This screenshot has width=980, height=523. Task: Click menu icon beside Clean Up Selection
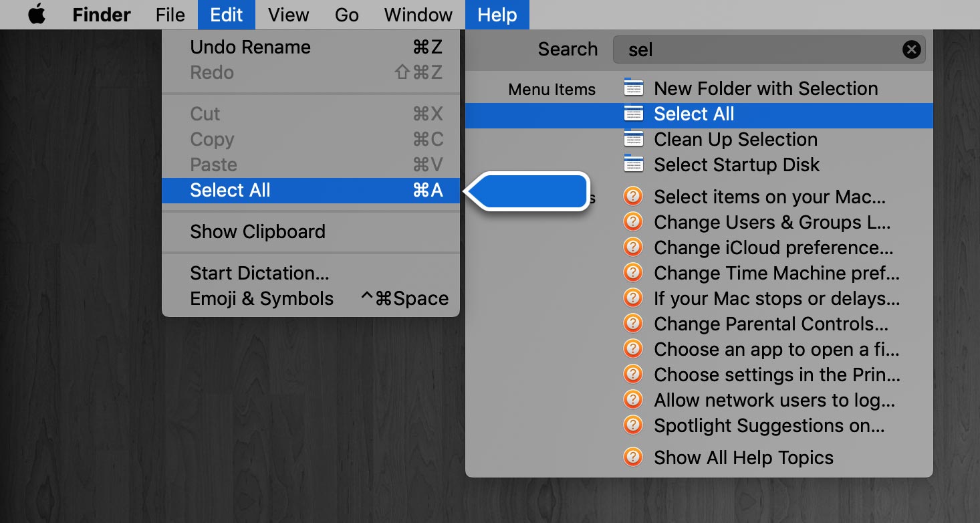pos(633,139)
